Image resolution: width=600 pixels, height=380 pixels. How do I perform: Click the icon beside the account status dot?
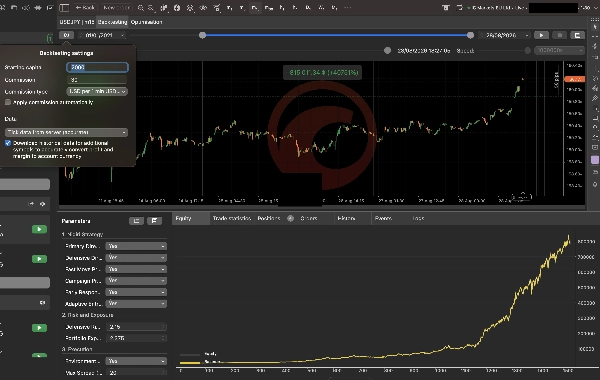click(x=460, y=8)
